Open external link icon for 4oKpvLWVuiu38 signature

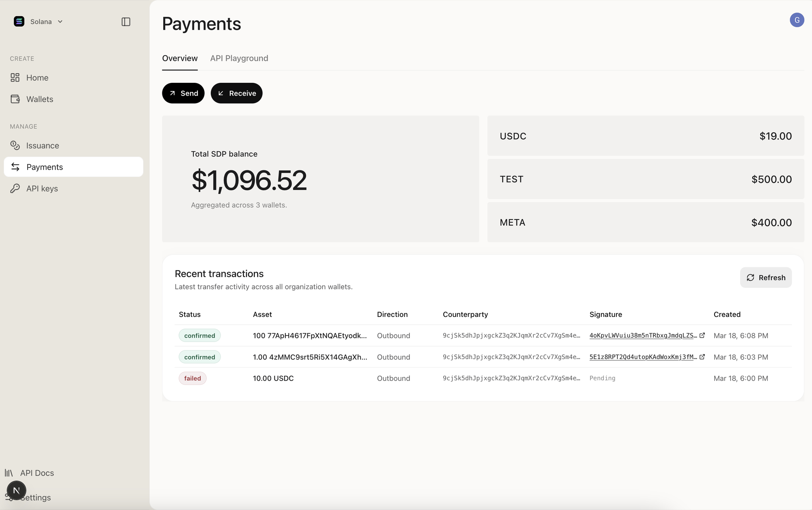[x=702, y=335]
